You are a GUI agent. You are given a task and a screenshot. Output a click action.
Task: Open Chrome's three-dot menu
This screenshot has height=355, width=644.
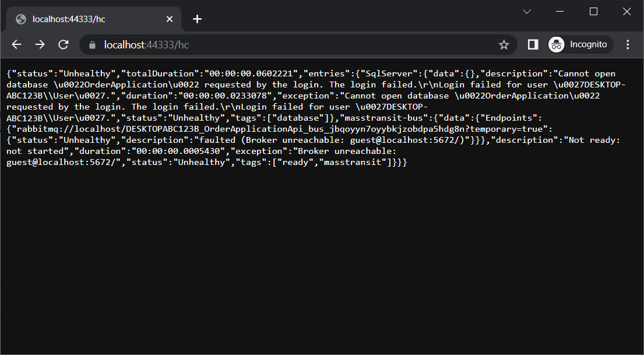(x=628, y=44)
